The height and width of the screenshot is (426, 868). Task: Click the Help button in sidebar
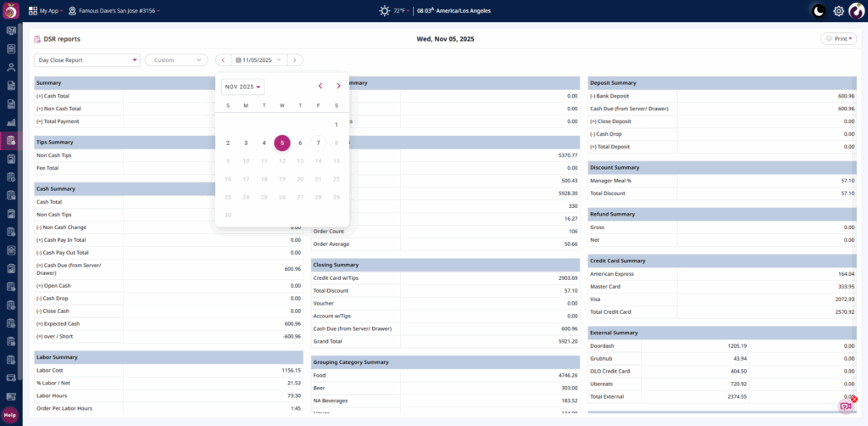click(10, 415)
